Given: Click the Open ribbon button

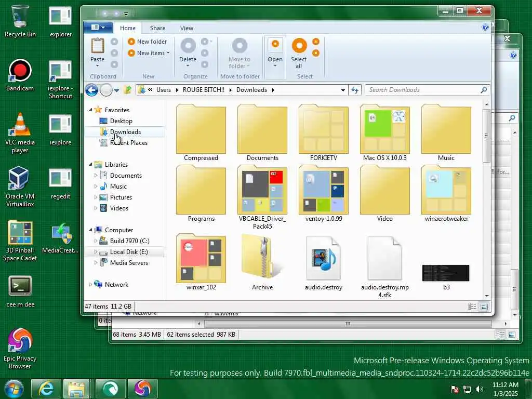Looking at the screenshot, I should click(x=275, y=52).
